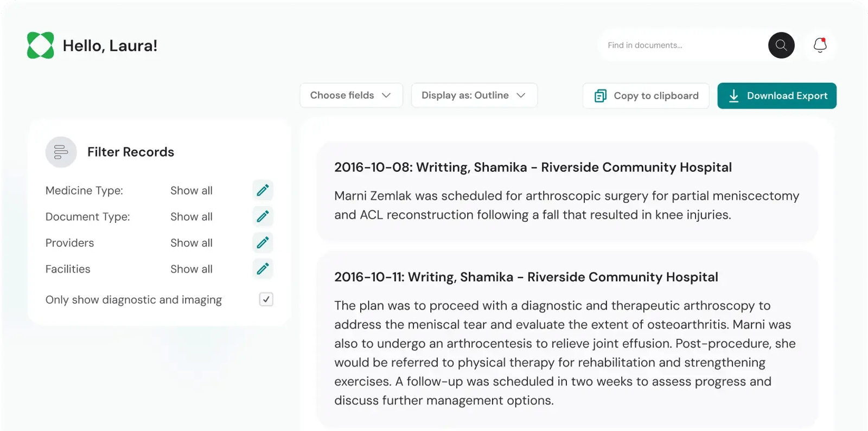The height and width of the screenshot is (431, 868).
Task: Click the copy icon beside Copy to clipboard
Action: click(x=601, y=96)
